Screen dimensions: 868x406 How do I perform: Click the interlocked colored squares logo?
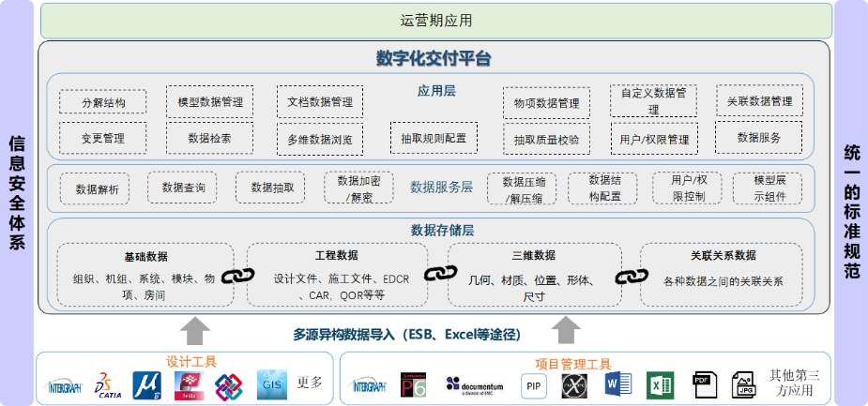pos(229,386)
